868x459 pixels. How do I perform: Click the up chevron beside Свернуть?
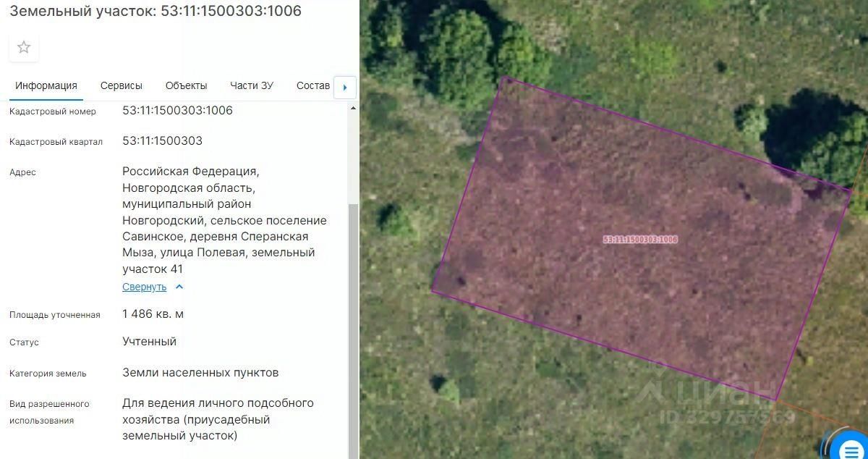pyautogui.click(x=179, y=287)
